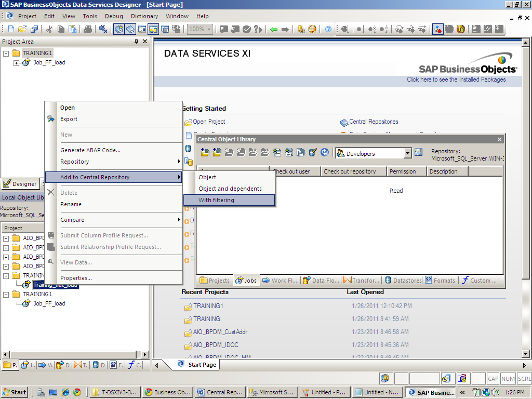Collapse the bottom TRAINING1 node in Local Library

[6, 295]
